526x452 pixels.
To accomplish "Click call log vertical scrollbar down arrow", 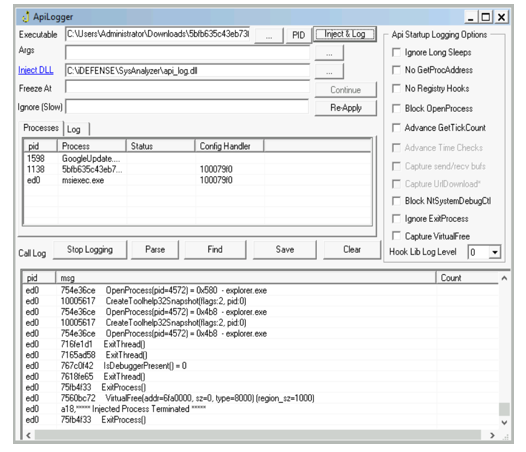I will [504, 422].
